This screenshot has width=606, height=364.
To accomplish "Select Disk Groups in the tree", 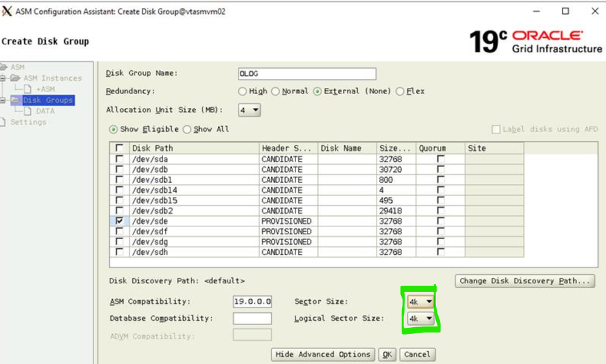I will tap(48, 100).
